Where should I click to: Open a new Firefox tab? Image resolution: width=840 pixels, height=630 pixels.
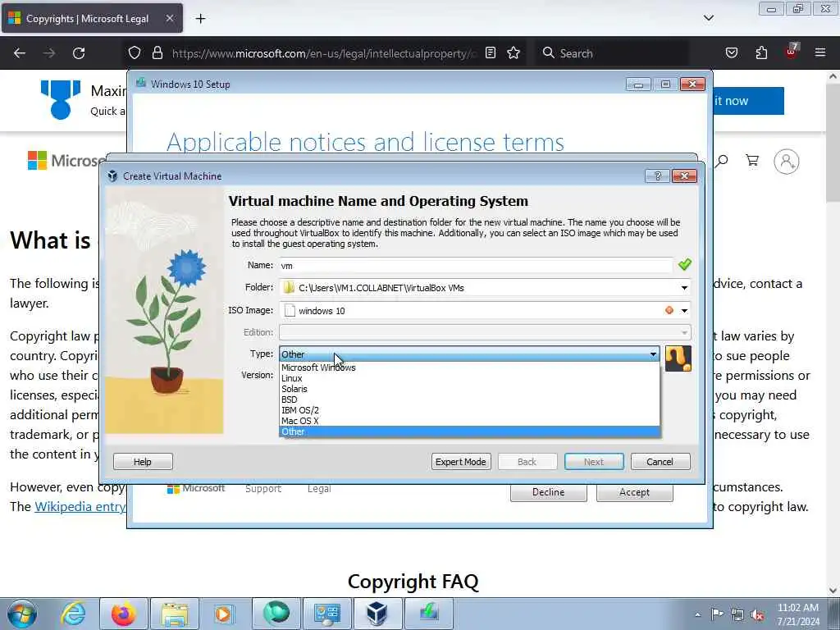pos(200,19)
